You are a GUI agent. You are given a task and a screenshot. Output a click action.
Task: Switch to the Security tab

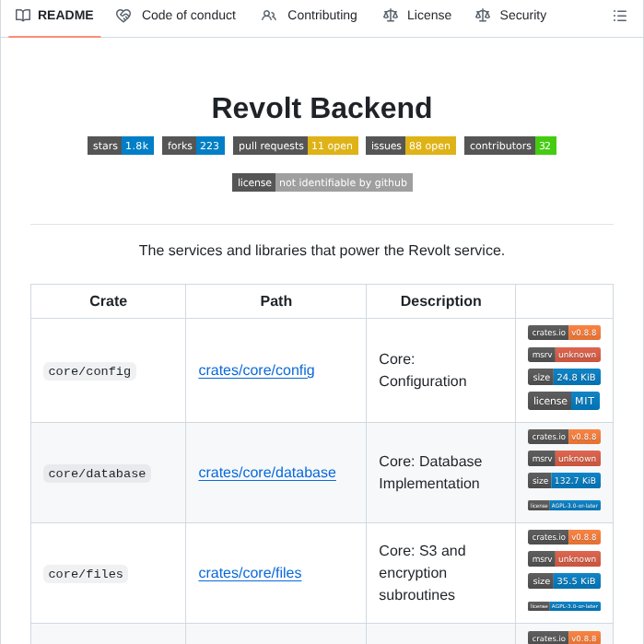tap(511, 15)
